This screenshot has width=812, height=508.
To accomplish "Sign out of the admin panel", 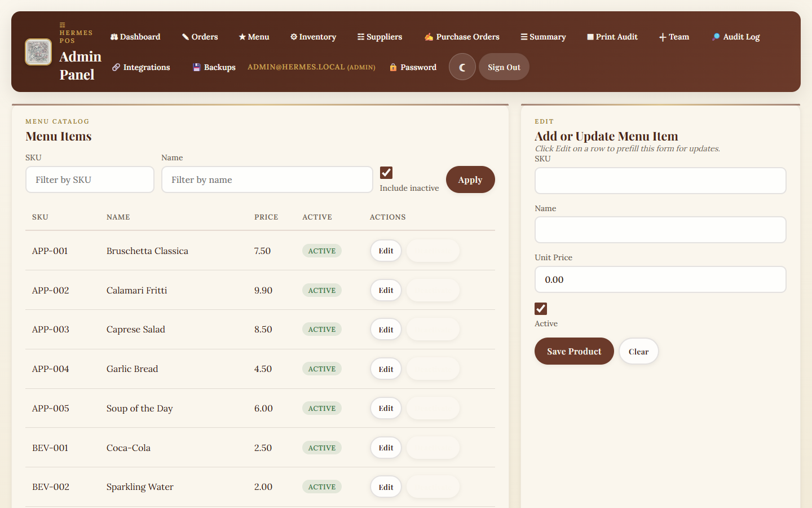I will pos(504,67).
